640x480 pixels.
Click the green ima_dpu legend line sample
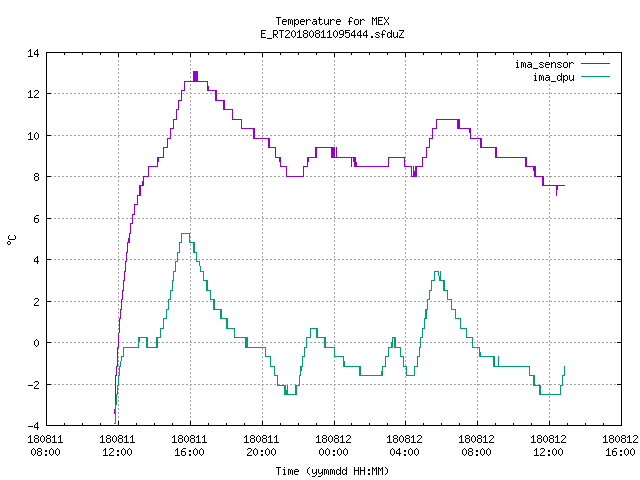click(595, 77)
